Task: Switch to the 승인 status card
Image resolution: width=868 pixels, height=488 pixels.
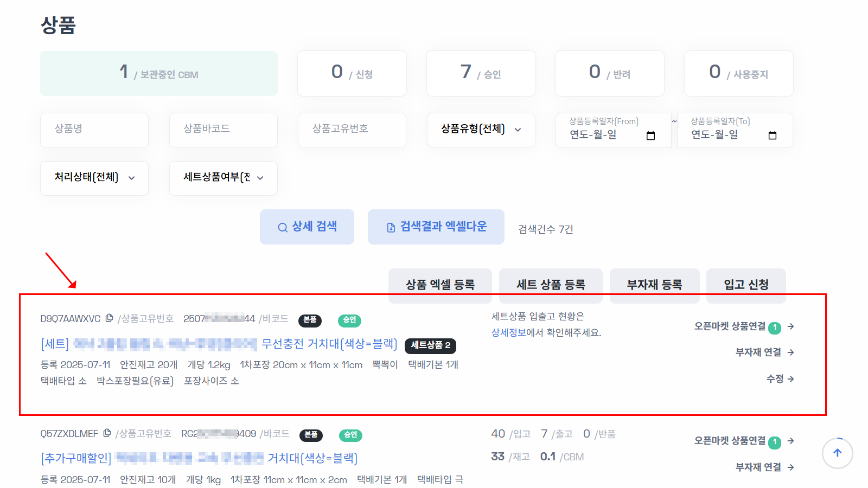Action: click(481, 73)
